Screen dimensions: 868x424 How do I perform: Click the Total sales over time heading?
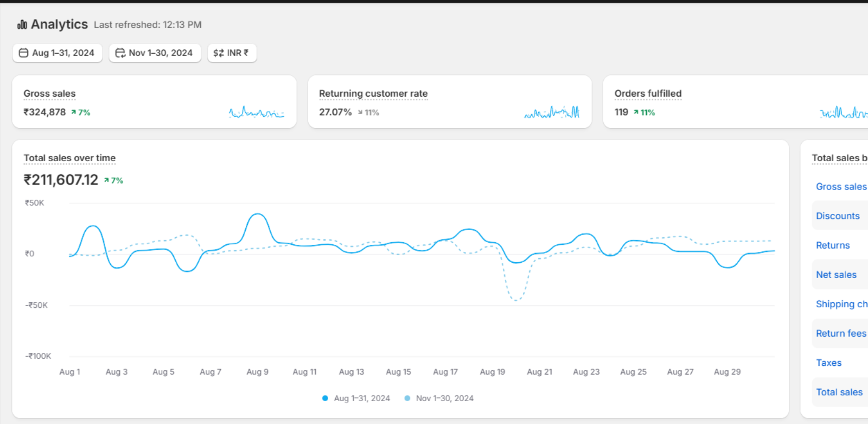[x=69, y=158]
